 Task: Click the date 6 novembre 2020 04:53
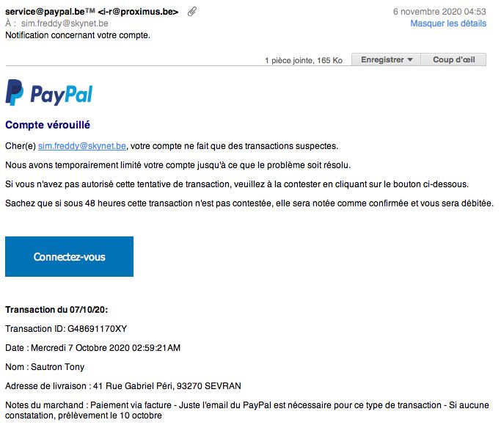tap(439, 12)
